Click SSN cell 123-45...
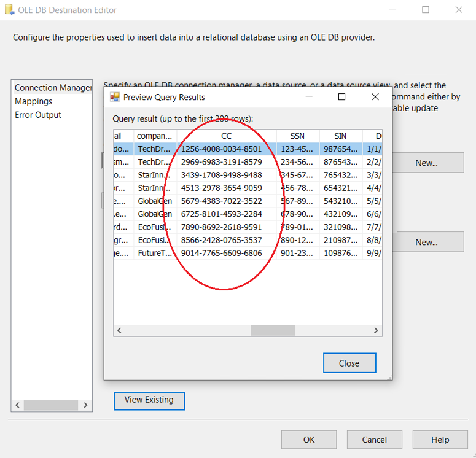Image resolution: width=476 pixels, height=458 pixels. [297, 149]
